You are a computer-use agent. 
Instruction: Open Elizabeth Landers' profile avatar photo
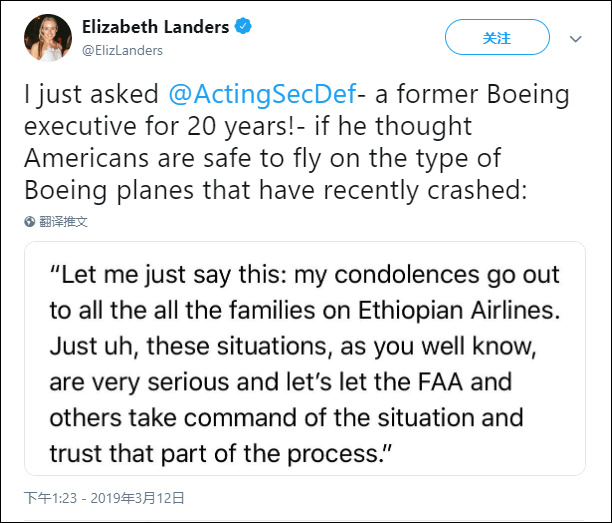[45, 38]
